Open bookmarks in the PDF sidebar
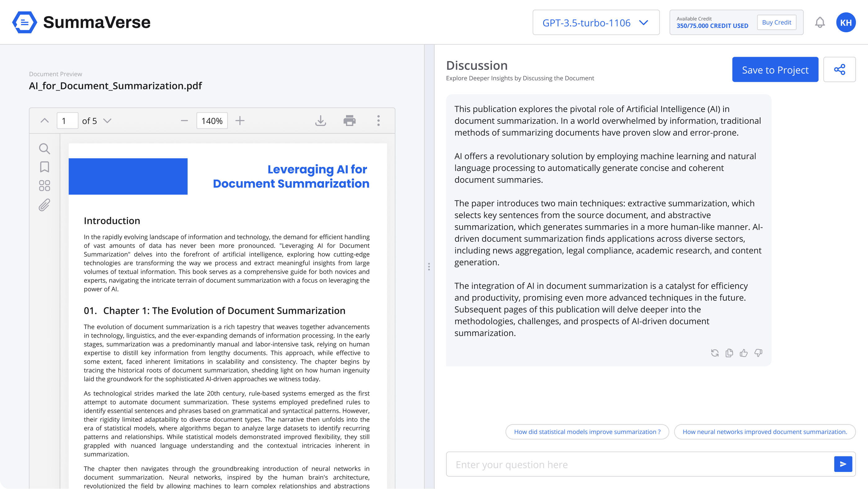 (44, 167)
